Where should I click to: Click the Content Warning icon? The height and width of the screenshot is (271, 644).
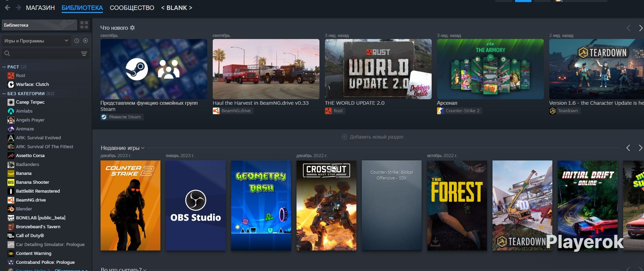pos(11,254)
